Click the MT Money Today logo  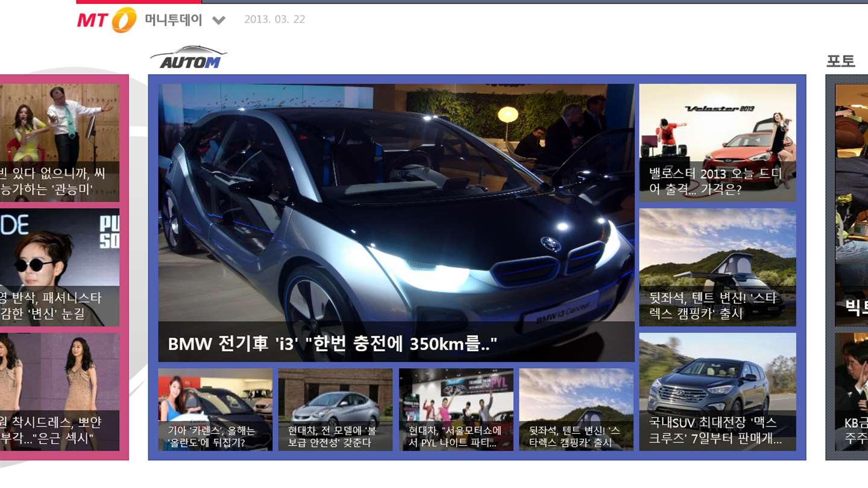pyautogui.click(x=107, y=20)
